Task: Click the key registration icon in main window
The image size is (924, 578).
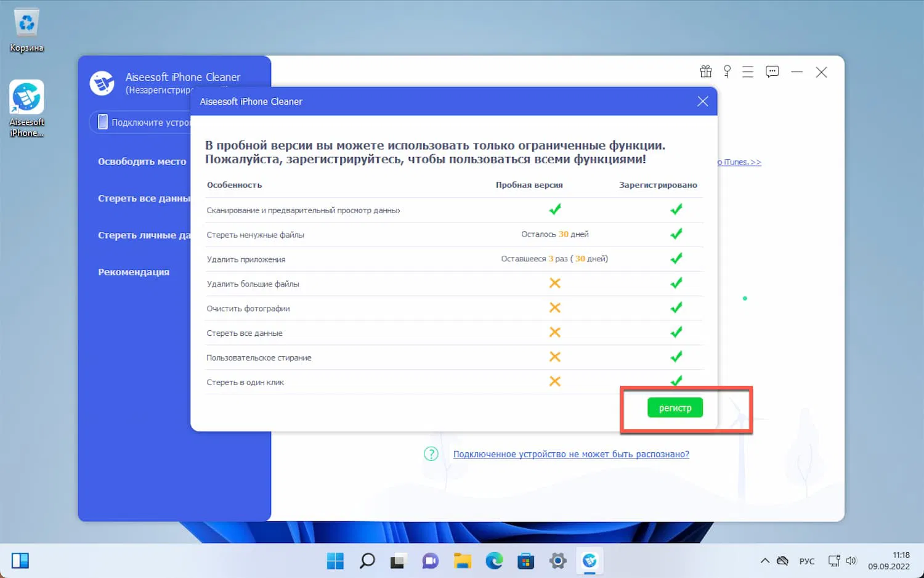Action: (727, 71)
